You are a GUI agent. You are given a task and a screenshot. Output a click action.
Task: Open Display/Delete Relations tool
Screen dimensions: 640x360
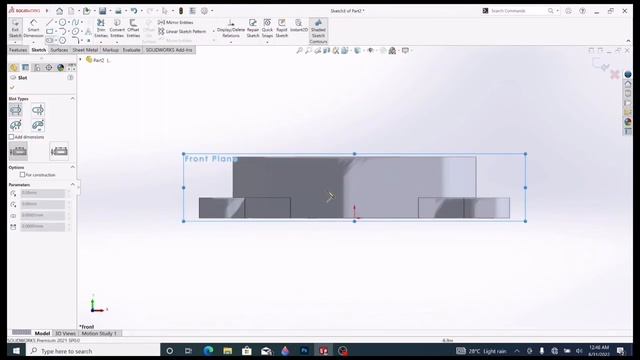tap(231, 28)
